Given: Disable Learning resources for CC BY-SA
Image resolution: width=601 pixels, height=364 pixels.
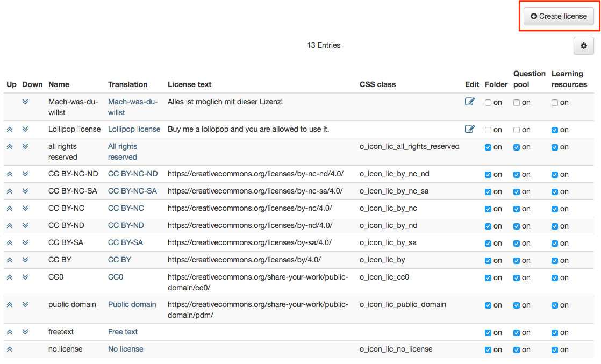Looking at the screenshot, I should click(555, 244).
